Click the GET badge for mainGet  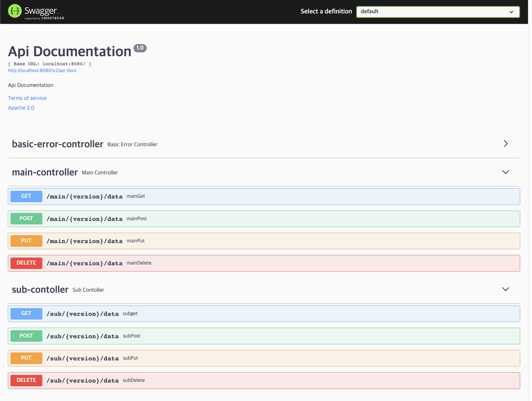(26, 196)
